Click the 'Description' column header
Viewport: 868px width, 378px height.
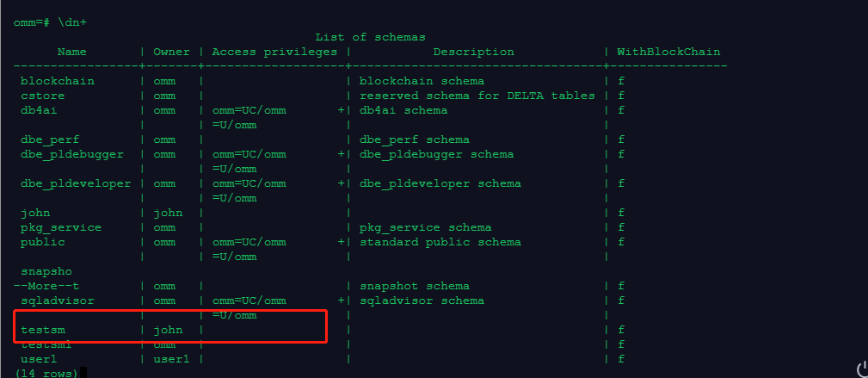pos(473,52)
